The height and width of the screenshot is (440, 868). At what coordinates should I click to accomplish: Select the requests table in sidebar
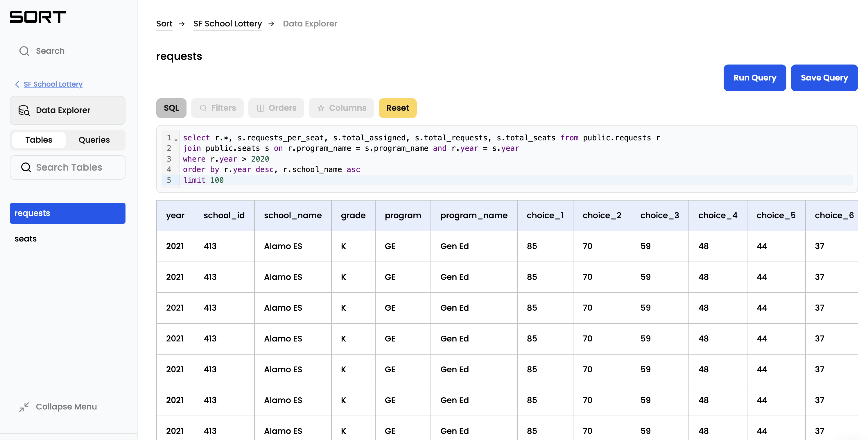[68, 213]
